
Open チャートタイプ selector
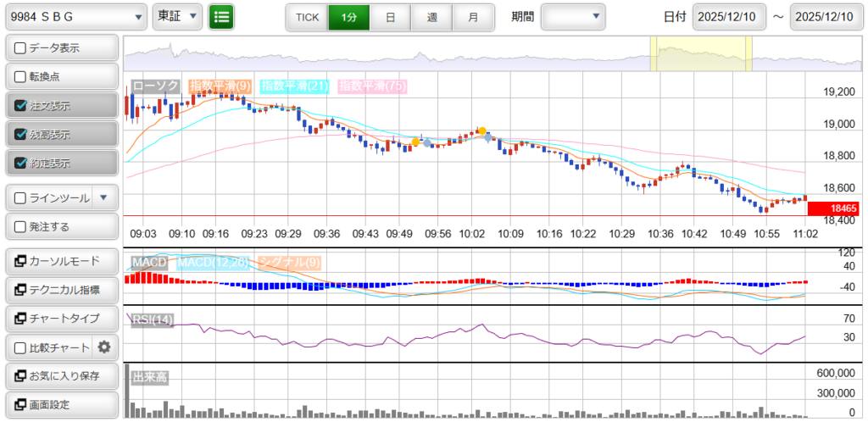61,319
